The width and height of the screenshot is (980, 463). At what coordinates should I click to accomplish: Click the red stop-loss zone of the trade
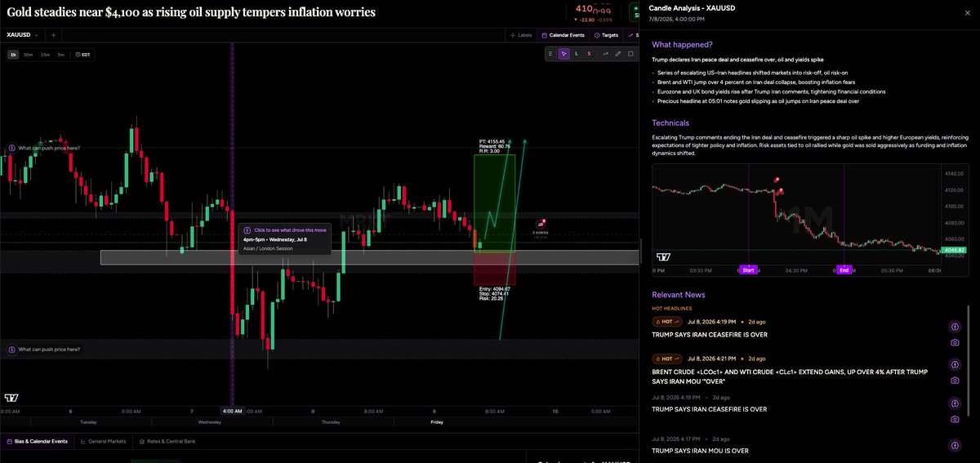[x=494, y=269]
